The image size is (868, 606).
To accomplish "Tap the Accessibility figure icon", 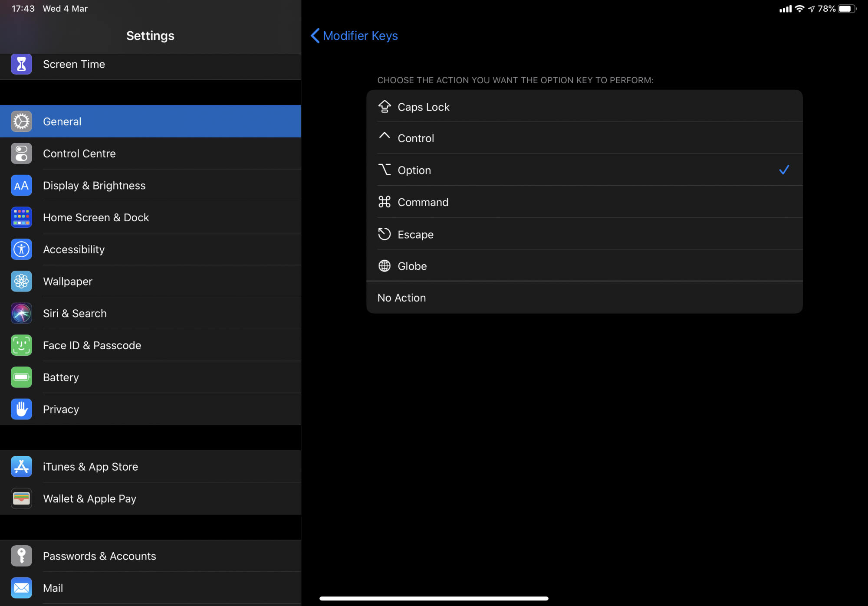I will 21,249.
